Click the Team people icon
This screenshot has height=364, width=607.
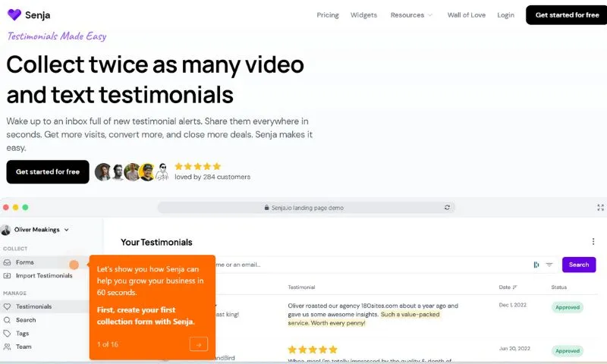coord(7,347)
